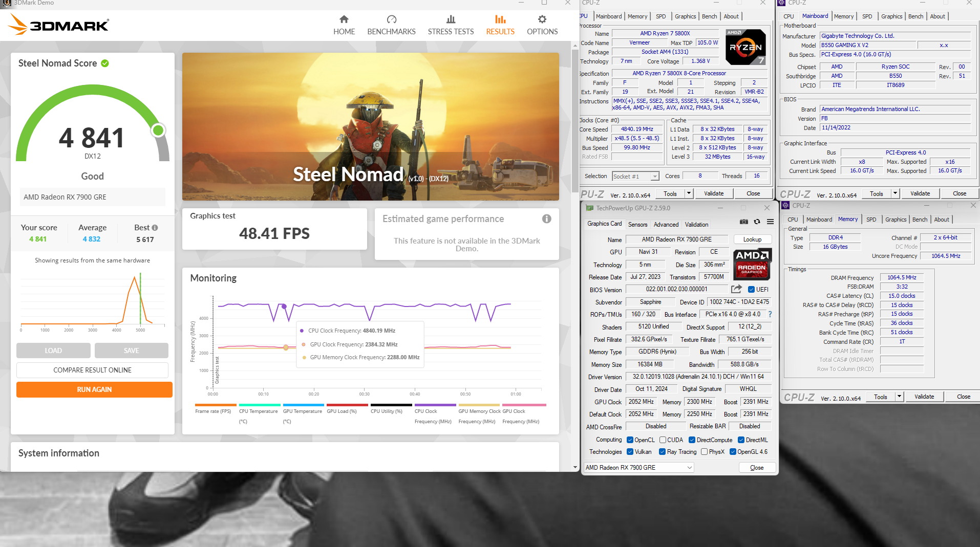
Task: Take GPU-Z screenshot with camera icon
Action: click(743, 222)
